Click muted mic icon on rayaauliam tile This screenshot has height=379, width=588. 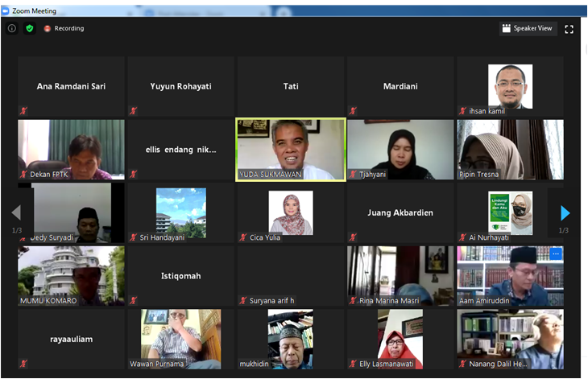(23, 363)
